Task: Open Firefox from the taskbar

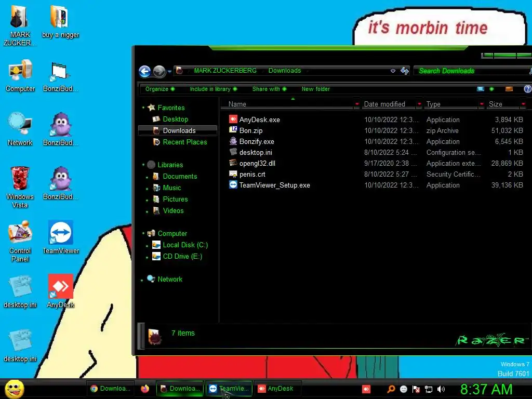Action: point(145,389)
